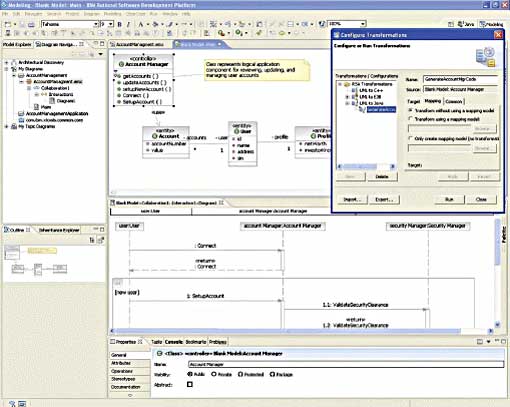The width and height of the screenshot is (510, 407).
Task: Select Package visibility radio button
Action: (x=272, y=374)
